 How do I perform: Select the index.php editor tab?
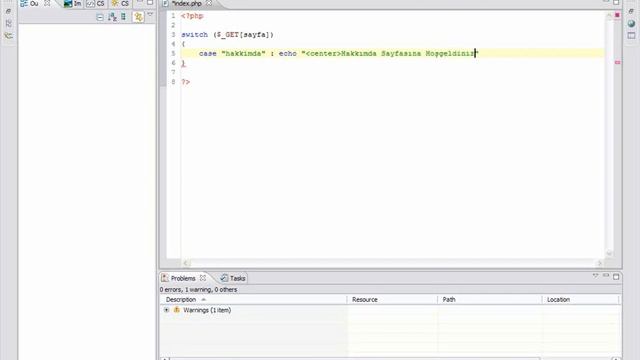tap(187, 3)
